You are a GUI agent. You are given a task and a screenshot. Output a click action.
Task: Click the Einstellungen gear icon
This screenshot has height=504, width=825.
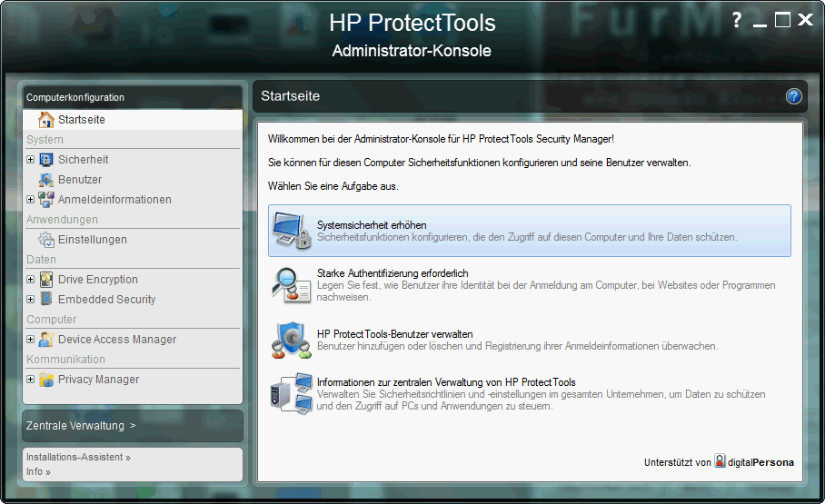point(46,240)
